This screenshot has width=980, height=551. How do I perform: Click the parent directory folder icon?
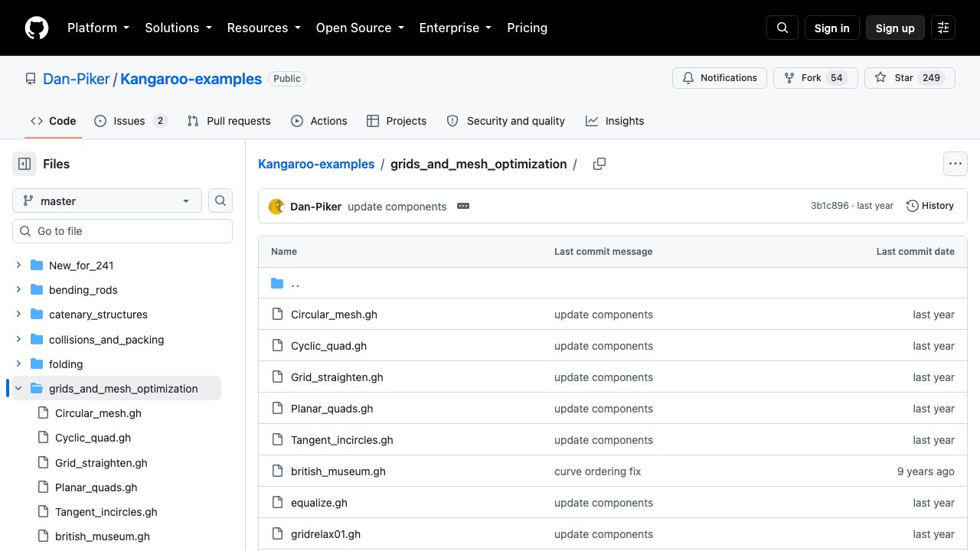[x=277, y=283]
